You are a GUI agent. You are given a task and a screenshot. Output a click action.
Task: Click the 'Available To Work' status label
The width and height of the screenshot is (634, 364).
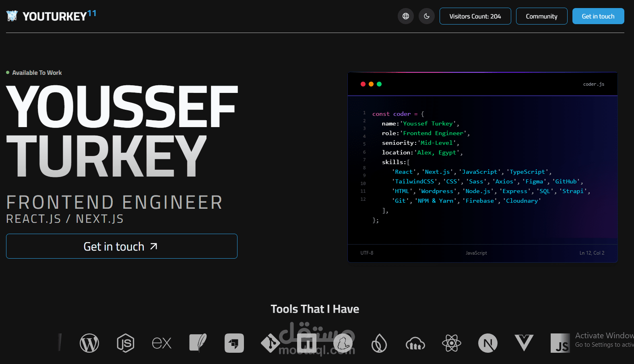pyautogui.click(x=37, y=73)
